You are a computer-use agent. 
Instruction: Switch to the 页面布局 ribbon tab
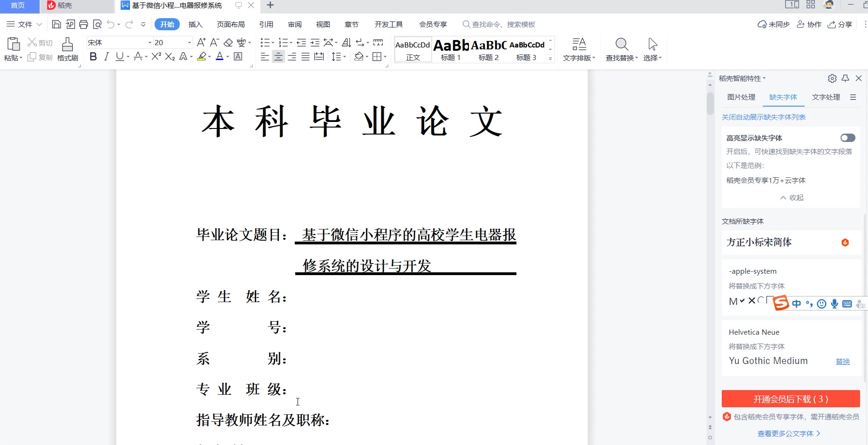tap(231, 24)
